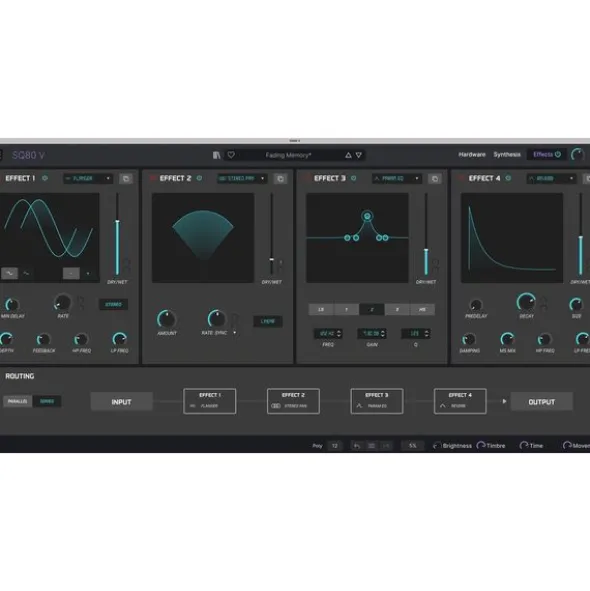
Task: Click the Reverb MS Mix knob
Action: (507, 339)
